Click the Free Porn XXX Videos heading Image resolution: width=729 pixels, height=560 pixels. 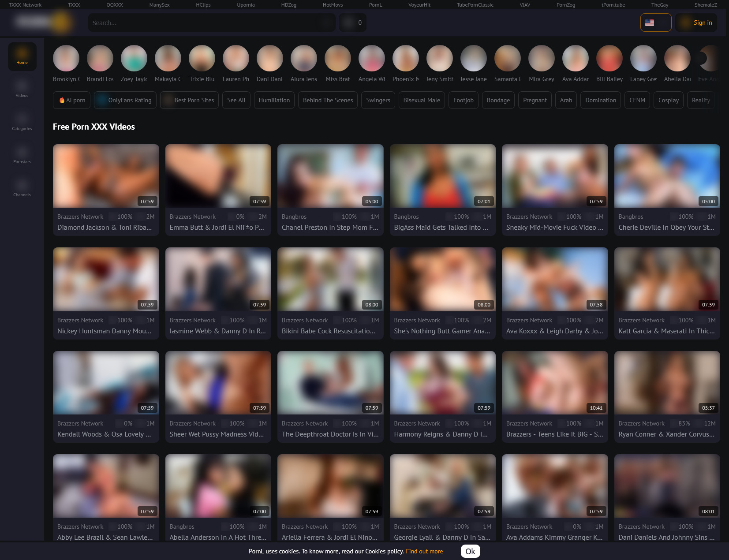[x=94, y=127]
